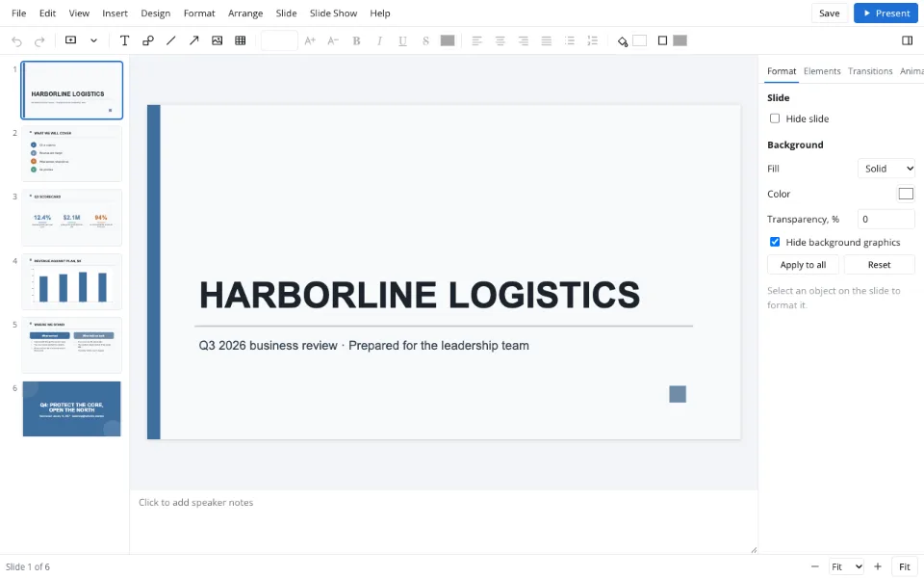Increase font size with A+ icon
This screenshot has width=924, height=578.
(310, 40)
